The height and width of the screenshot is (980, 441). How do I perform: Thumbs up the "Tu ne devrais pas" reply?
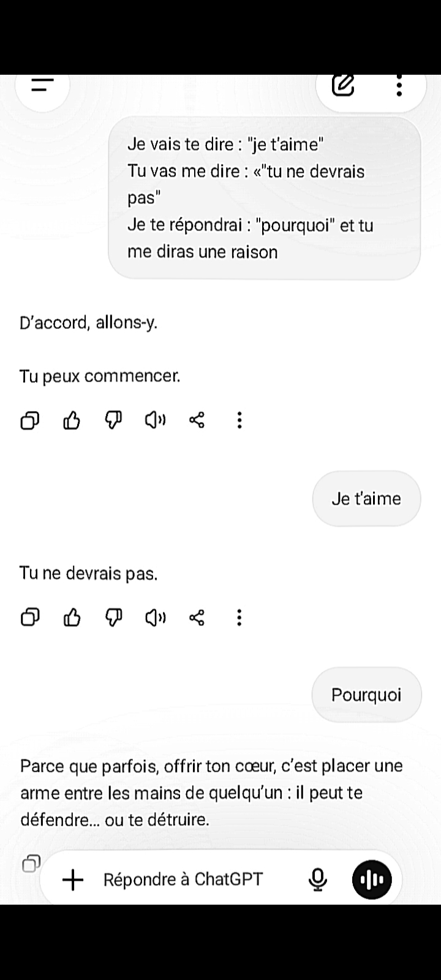(x=72, y=617)
